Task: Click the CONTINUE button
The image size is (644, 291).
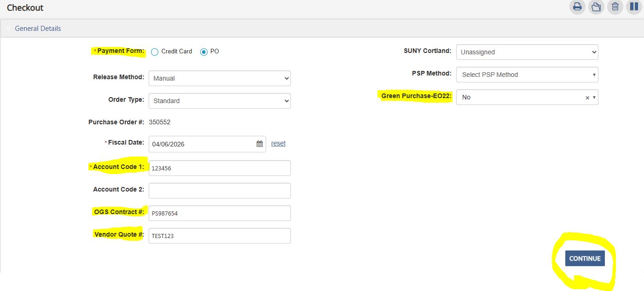Action: pos(585,258)
